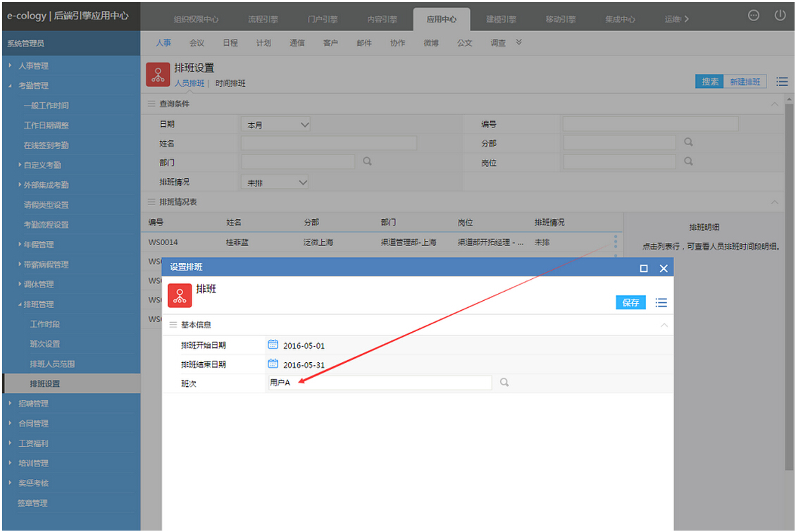Open the 会议 menu item

(x=197, y=43)
